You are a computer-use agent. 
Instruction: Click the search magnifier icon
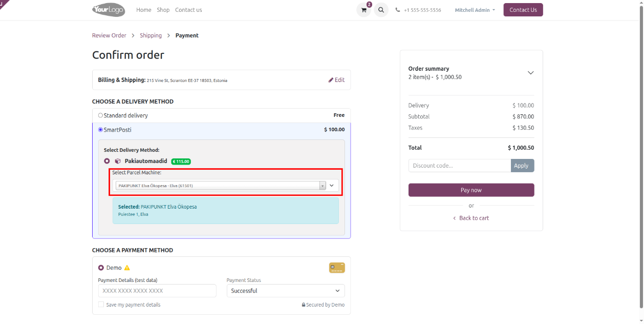click(381, 10)
